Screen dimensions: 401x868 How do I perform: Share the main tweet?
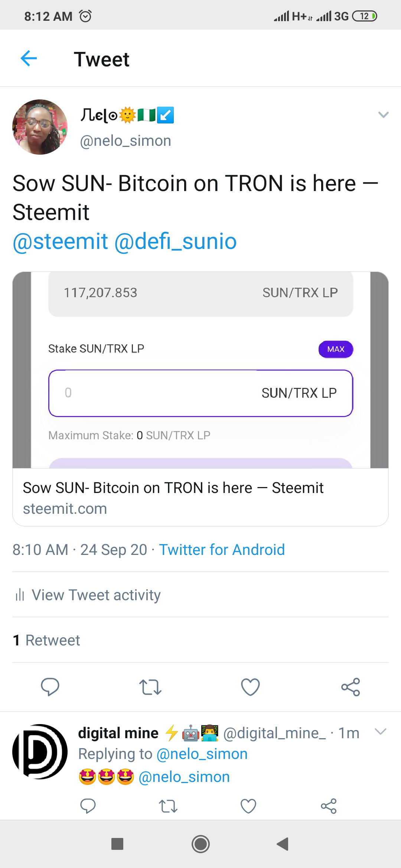(351, 687)
